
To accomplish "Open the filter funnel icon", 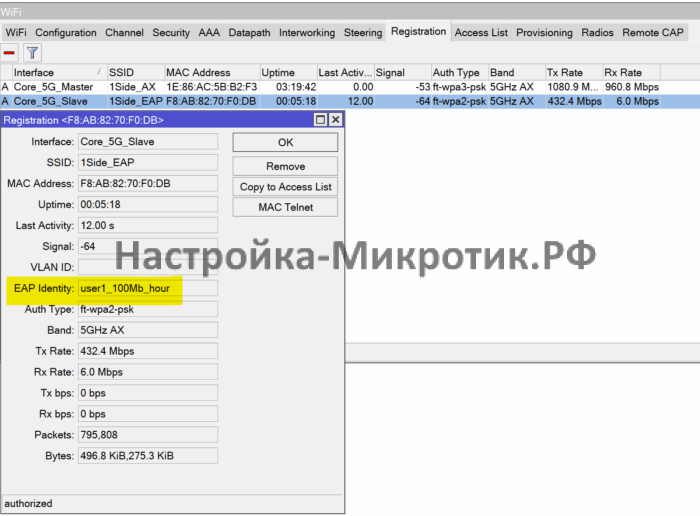I will pyautogui.click(x=32, y=53).
